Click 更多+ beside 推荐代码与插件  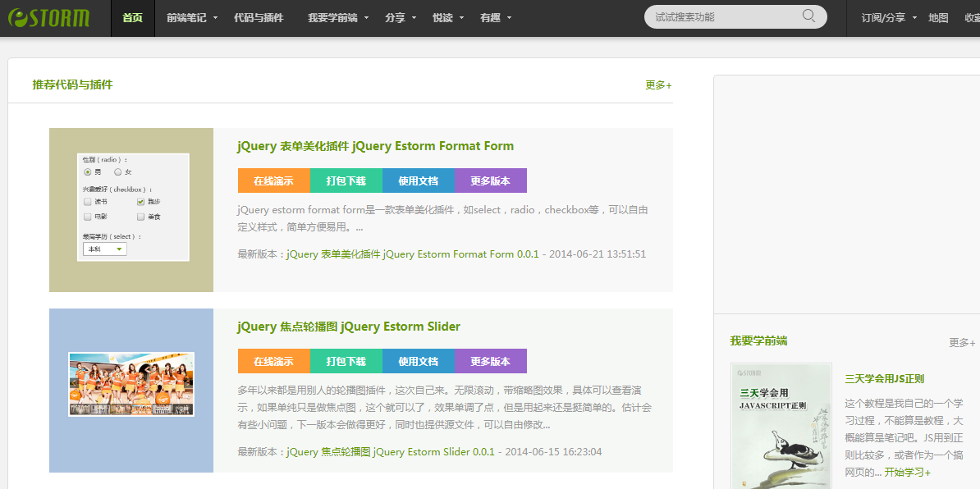pyautogui.click(x=659, y=85)
